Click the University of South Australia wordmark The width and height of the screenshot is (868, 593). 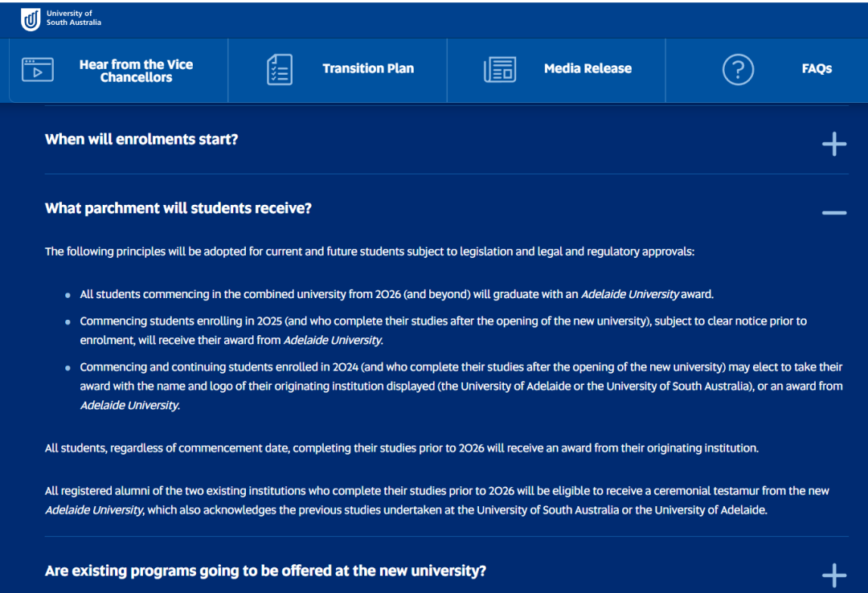click(74, 18)
